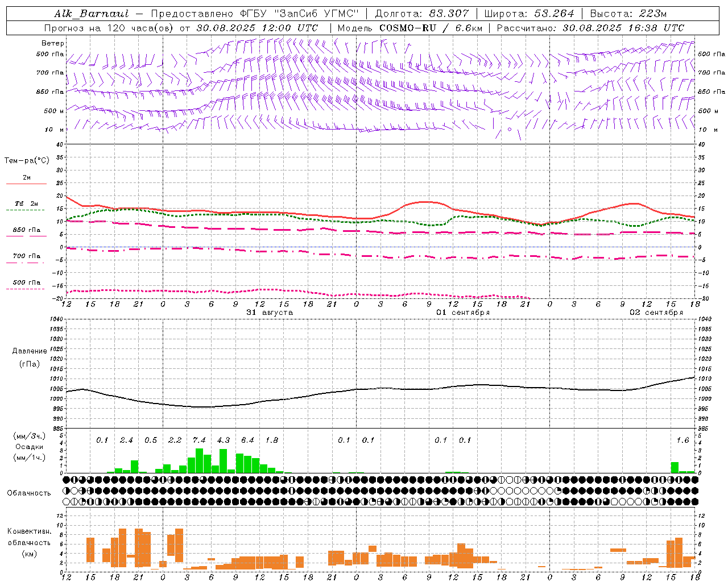This screenshot has width=728, height=582.
Task: Click the Td 2м dew point legend entry
Action: [26, 203]
